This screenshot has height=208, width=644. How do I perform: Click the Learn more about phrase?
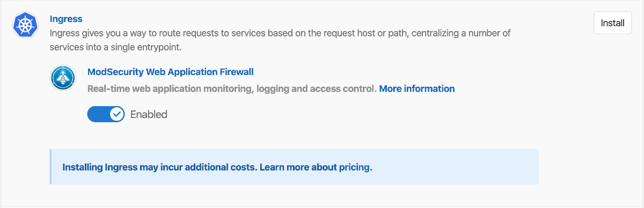click(298, 167)
